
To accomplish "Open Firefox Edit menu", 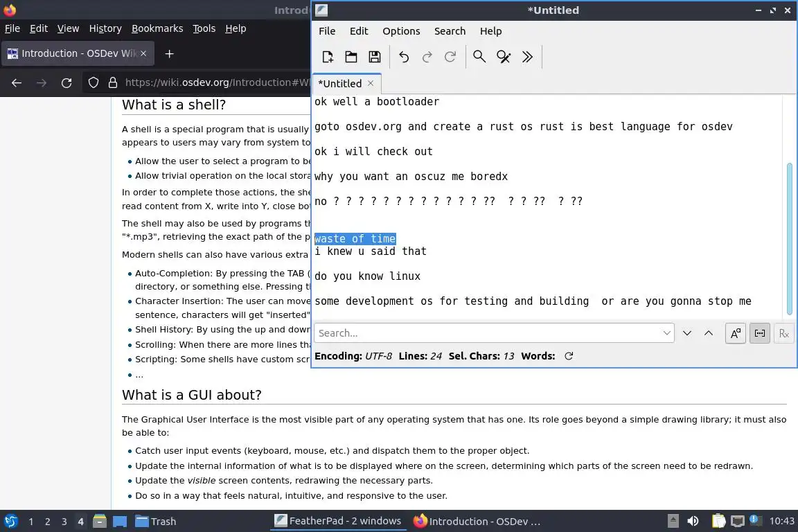I will tap(39, 28).
